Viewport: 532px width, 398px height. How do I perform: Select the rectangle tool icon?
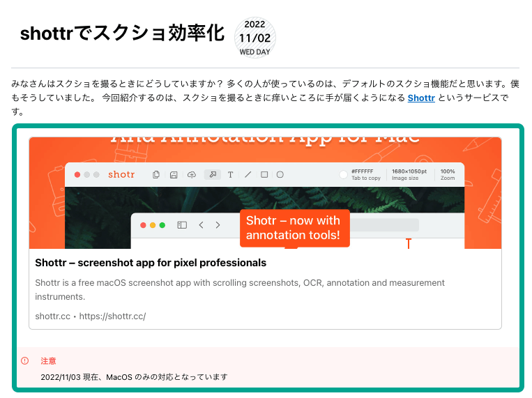click(x=264, y=174)
